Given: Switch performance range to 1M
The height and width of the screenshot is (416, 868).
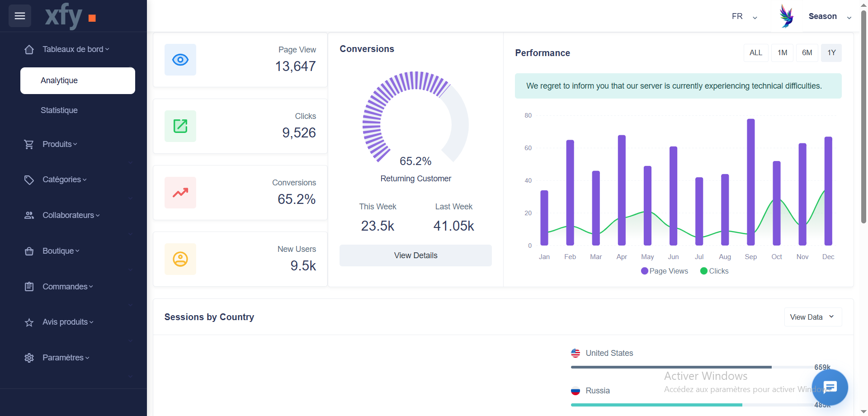Looking at the screenshot, I should 782,53.
